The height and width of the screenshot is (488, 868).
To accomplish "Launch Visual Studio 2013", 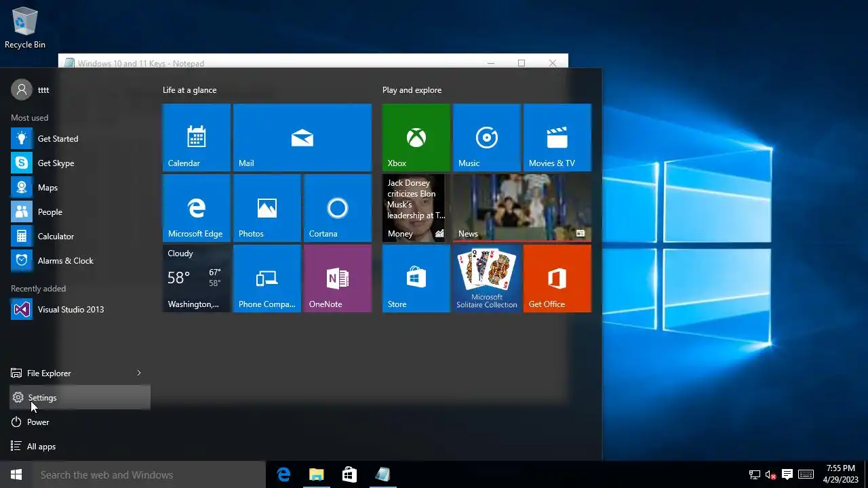I will [80, 310].
